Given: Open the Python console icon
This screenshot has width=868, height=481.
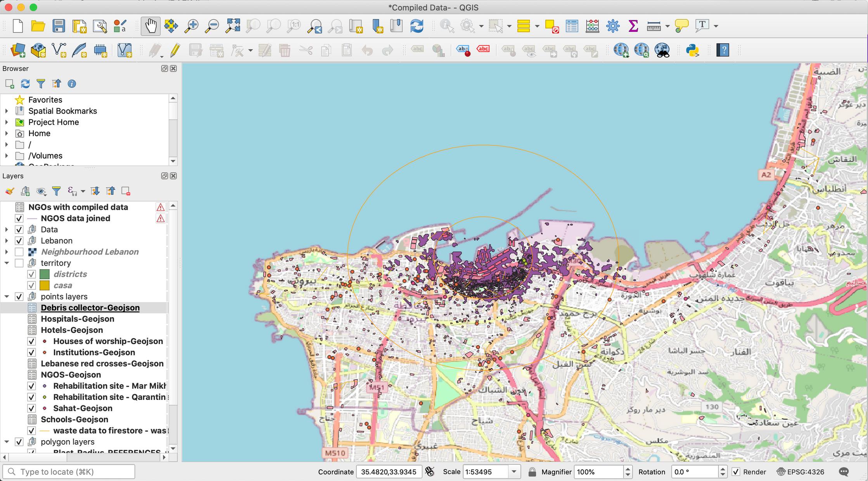Looking at the screenshot, I should point(692,50).
